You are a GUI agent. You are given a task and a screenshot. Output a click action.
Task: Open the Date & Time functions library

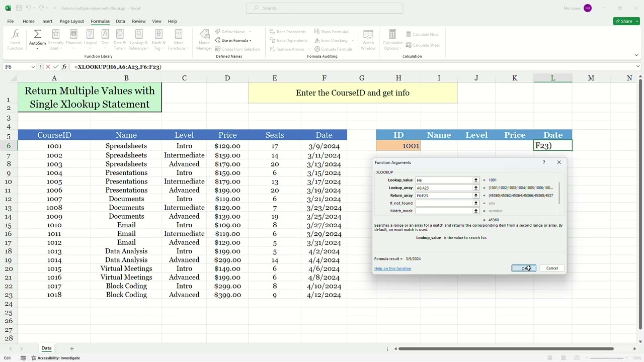tap(120, 40)
